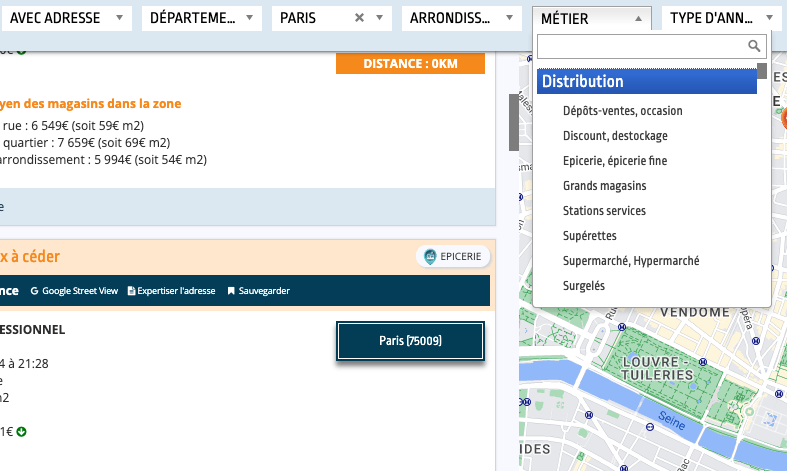This screenshot has width=787, height=471.
Task: Click the epicerie shop icon in badge
Action: pyautogui.click(x=430, y=257)
